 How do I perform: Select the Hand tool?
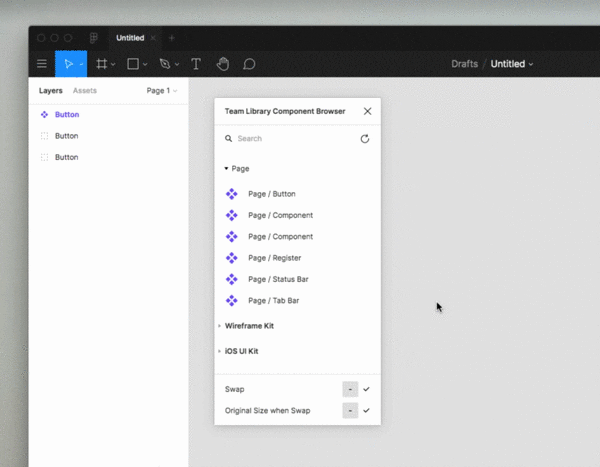pos(223,64)
